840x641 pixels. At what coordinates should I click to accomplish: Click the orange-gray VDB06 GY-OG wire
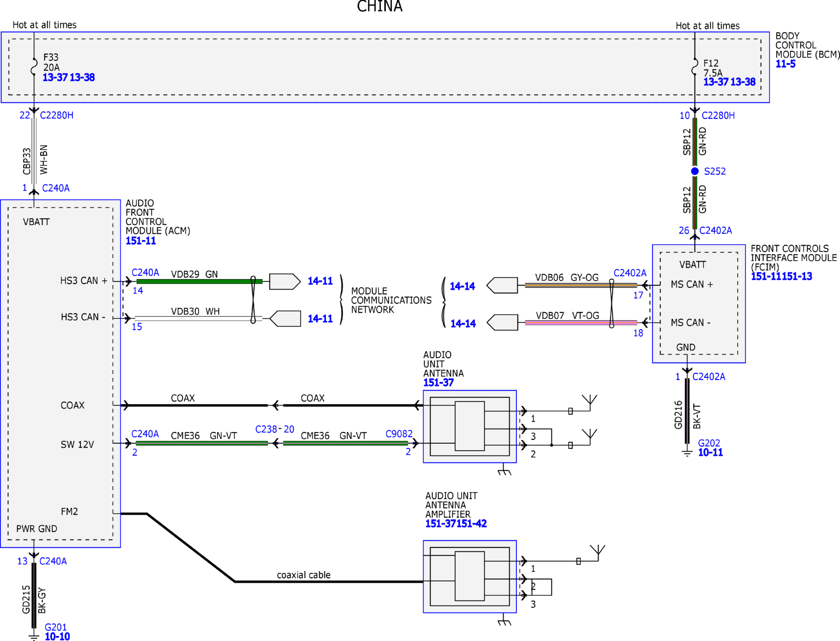581,285
